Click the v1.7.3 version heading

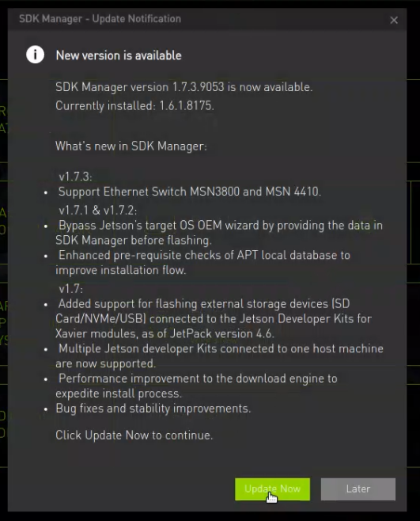[75, 177]
